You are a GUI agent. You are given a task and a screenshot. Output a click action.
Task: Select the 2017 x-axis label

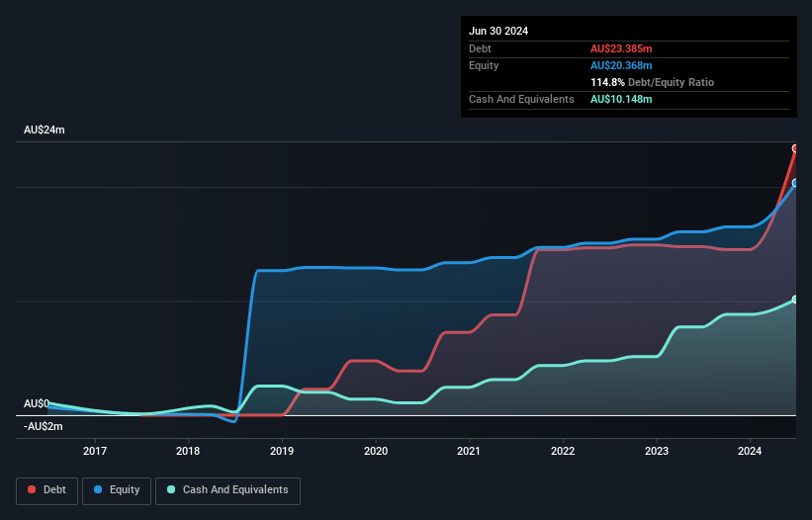tap(95, 451)
